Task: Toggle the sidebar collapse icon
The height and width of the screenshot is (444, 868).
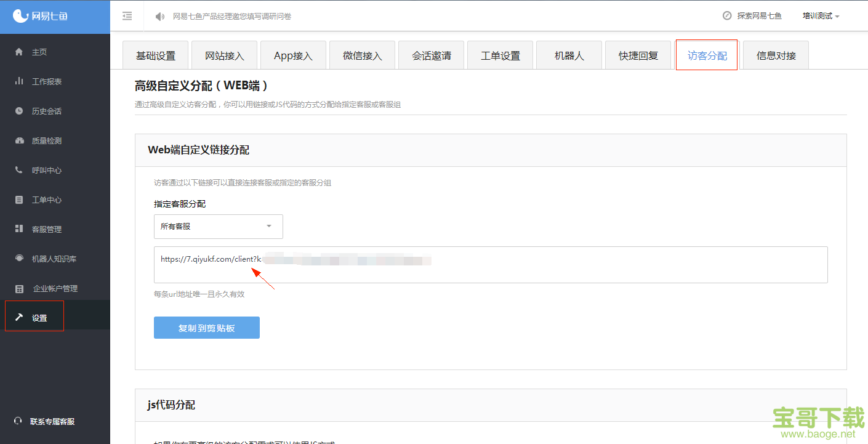Action: pos(127,16)
